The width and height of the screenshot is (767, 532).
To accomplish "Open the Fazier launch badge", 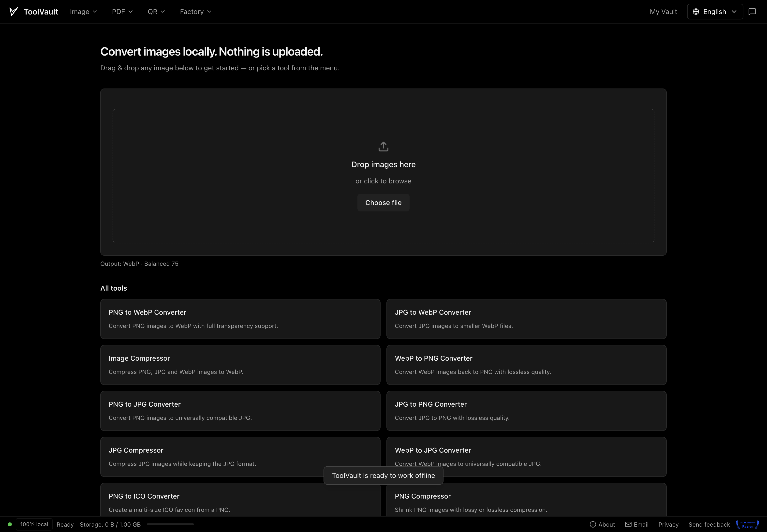I will pyautogui.click(x=747, y=524).
